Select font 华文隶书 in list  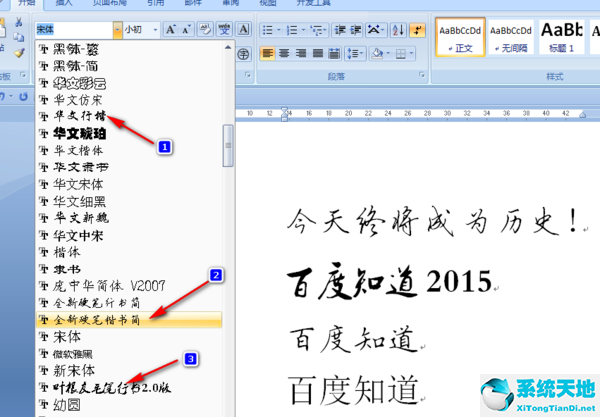(x=129, y=167)
